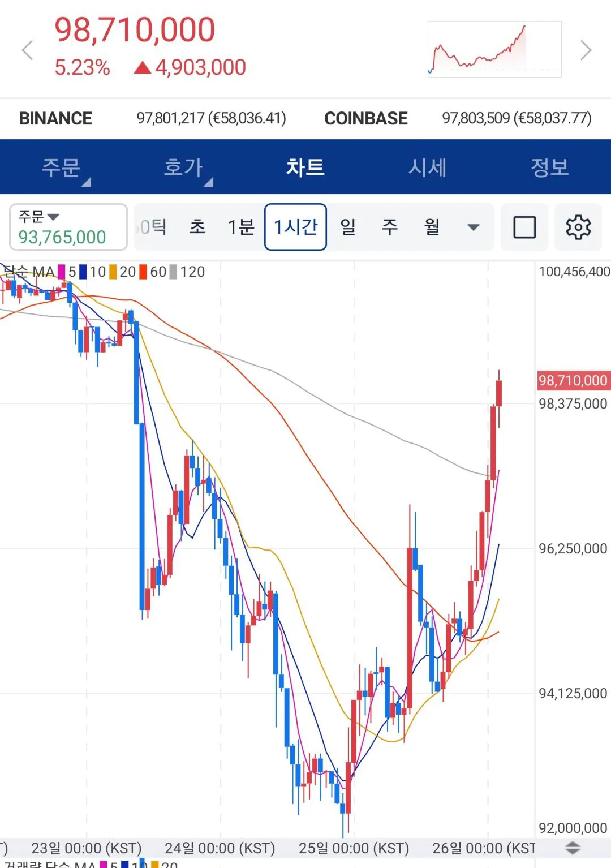The image size is (611, 868).
Task: Switch to the 시세 tab
Action: tap(428, 167)
